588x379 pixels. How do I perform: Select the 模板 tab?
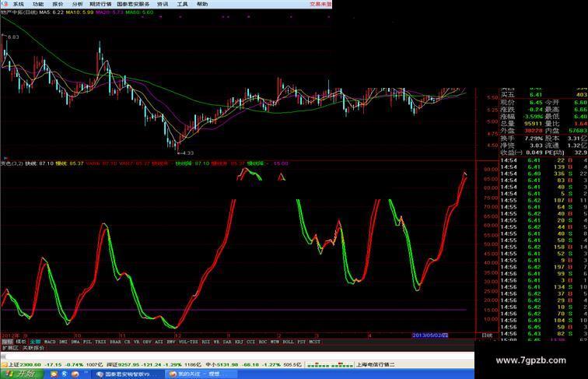click(x=21, y=342)
